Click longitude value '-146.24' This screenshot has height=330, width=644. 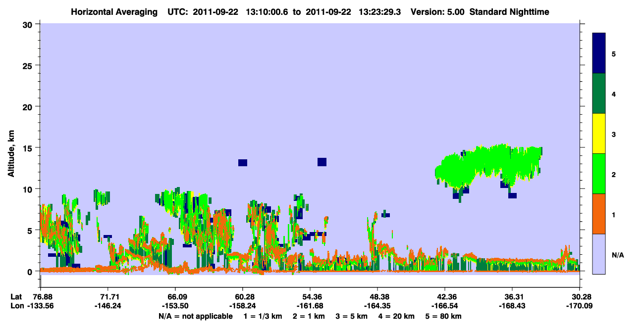pos(108,305)
